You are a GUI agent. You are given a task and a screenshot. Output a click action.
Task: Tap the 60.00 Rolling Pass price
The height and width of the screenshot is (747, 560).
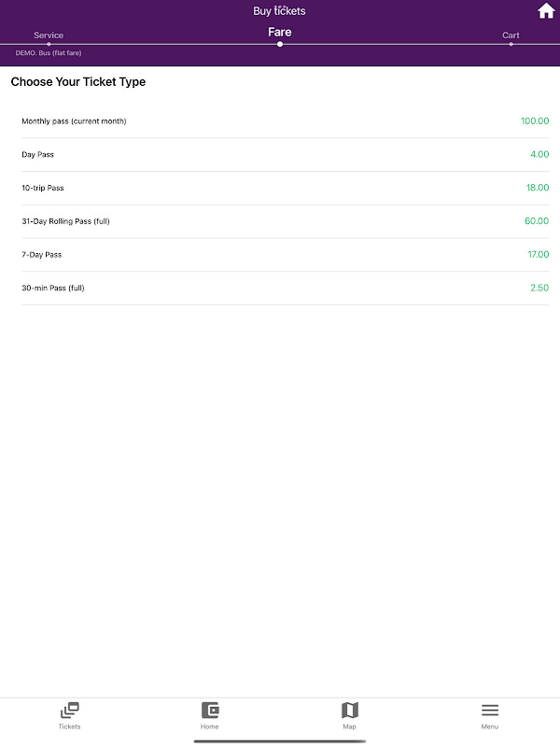(537, 221)
